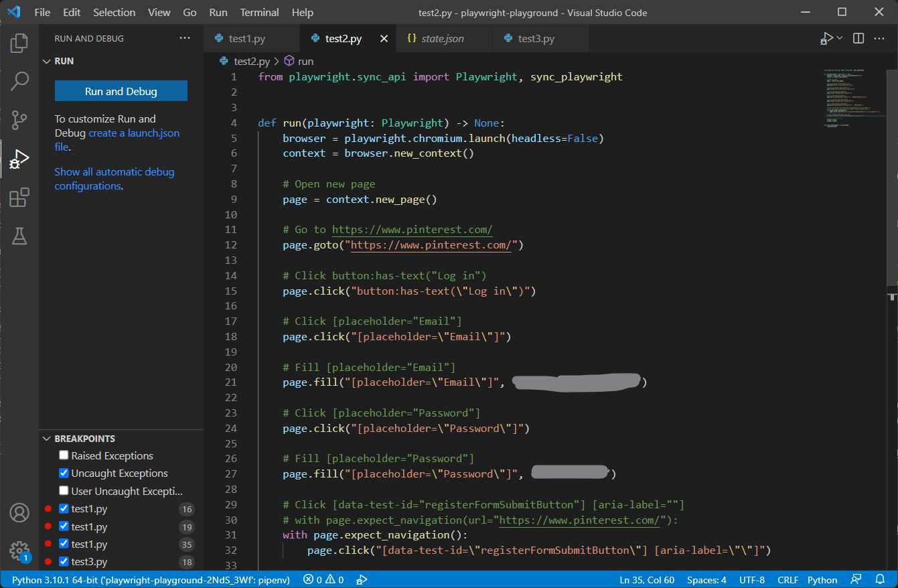Screen dimensions: 898x588
Task: Enable the Raised Exceptions checkbox
Action: pyautogui.click(x=64, y=455)
